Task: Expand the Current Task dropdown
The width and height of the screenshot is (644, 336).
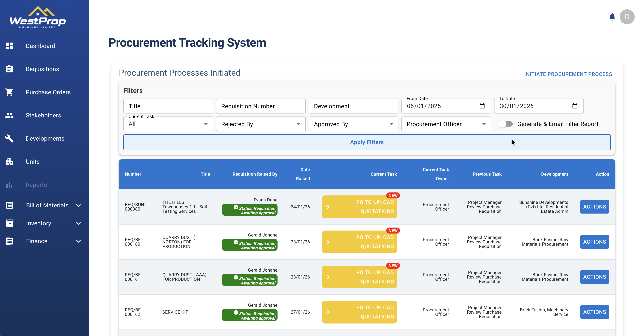Action: 206,124
